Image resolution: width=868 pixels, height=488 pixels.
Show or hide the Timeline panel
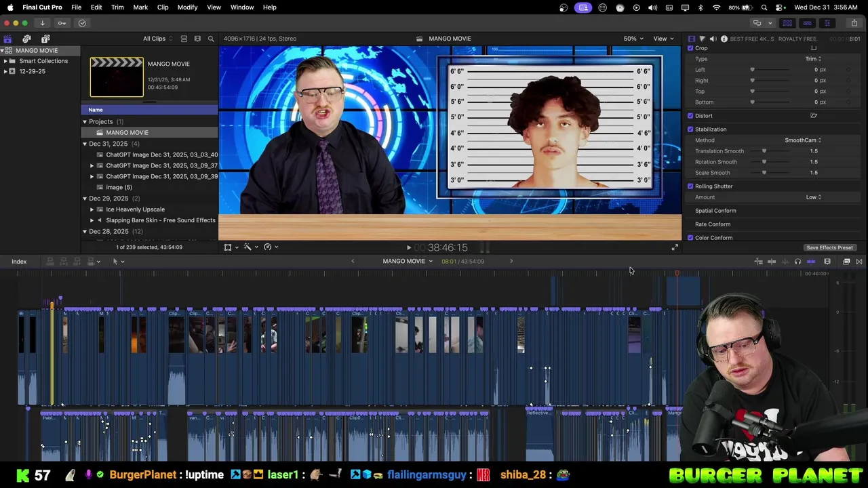[x=807, y=23]
